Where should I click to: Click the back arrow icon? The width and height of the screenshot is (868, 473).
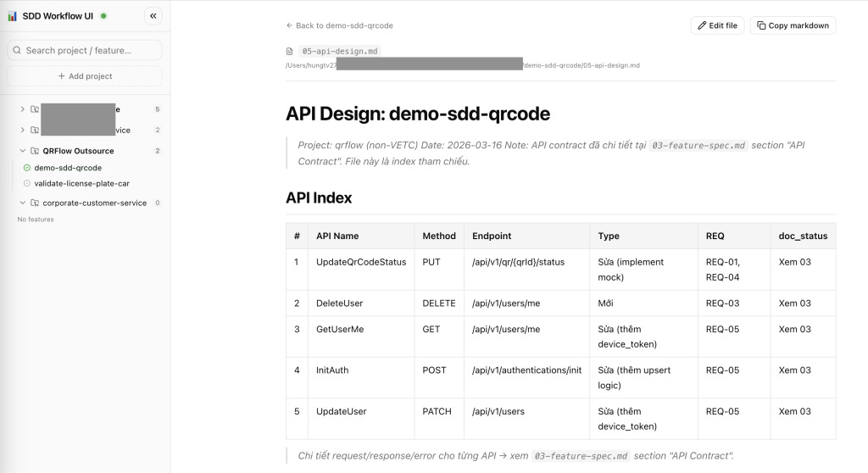(x=289, y=25)
